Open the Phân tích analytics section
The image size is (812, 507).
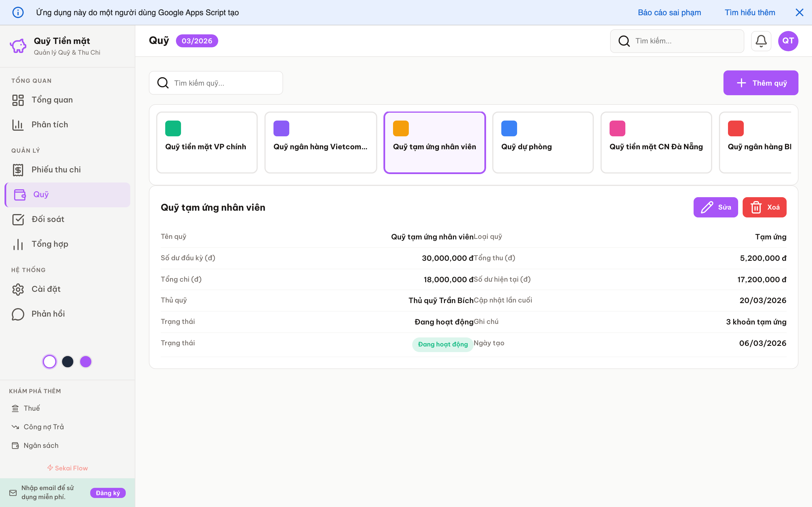[50, 124]
